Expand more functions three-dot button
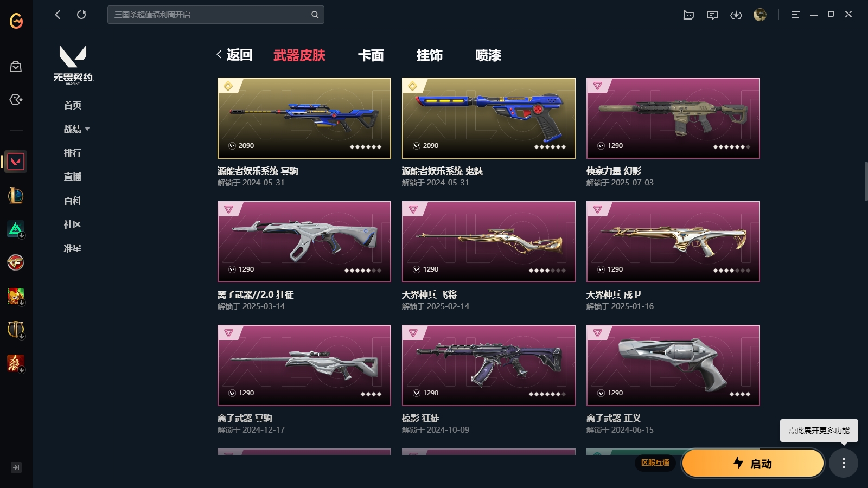The width and height of the screenshot is (868, 488). click(843, 463)
